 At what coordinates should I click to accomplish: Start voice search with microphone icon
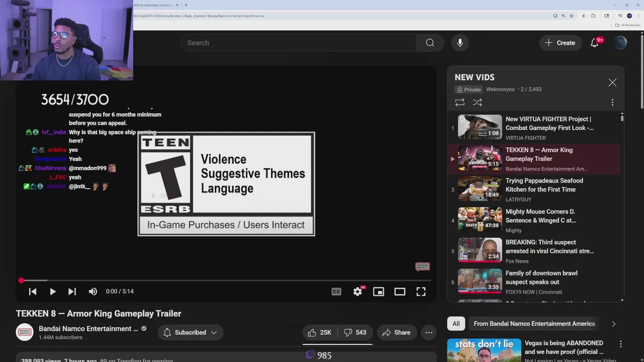[x=460, y=43]
